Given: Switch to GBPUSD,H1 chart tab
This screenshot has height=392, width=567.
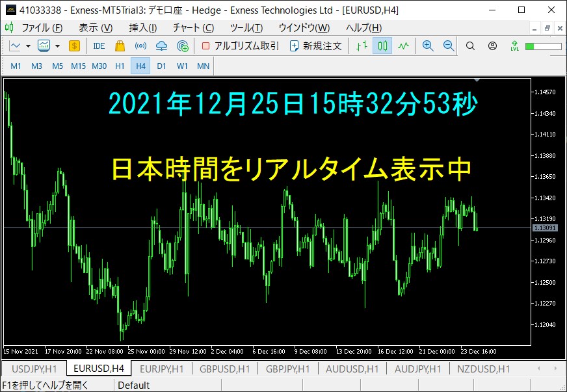Looking at the screenshot, I should tap(224, 369).
